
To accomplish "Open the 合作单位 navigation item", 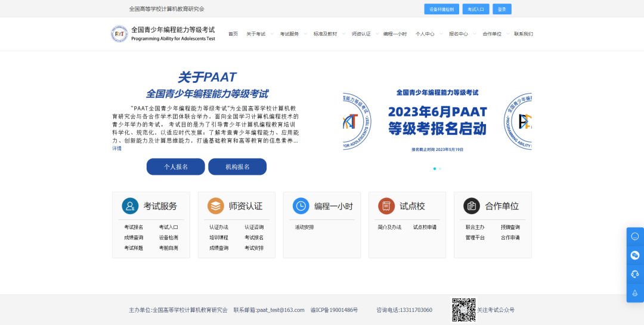I will coord(492,34).
